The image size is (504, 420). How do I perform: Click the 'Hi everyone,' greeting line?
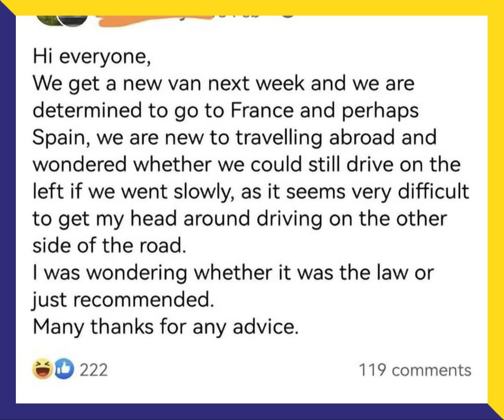92,57
